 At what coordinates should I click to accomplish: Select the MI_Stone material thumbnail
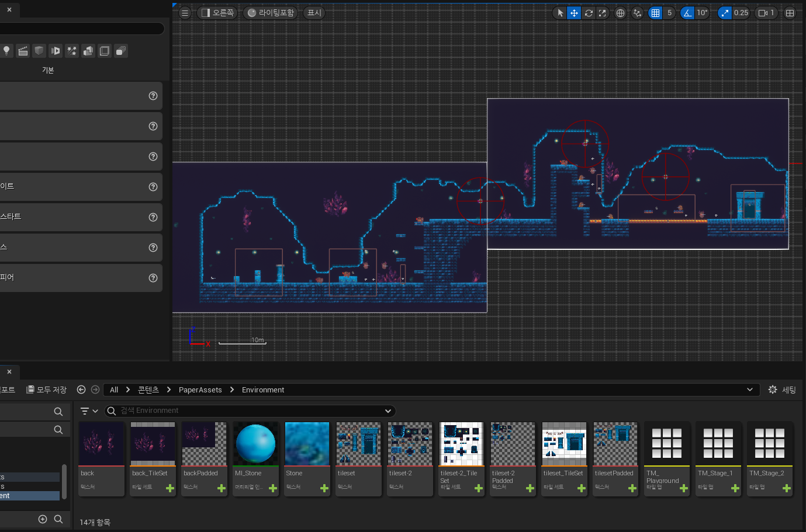tap(255, 444)
